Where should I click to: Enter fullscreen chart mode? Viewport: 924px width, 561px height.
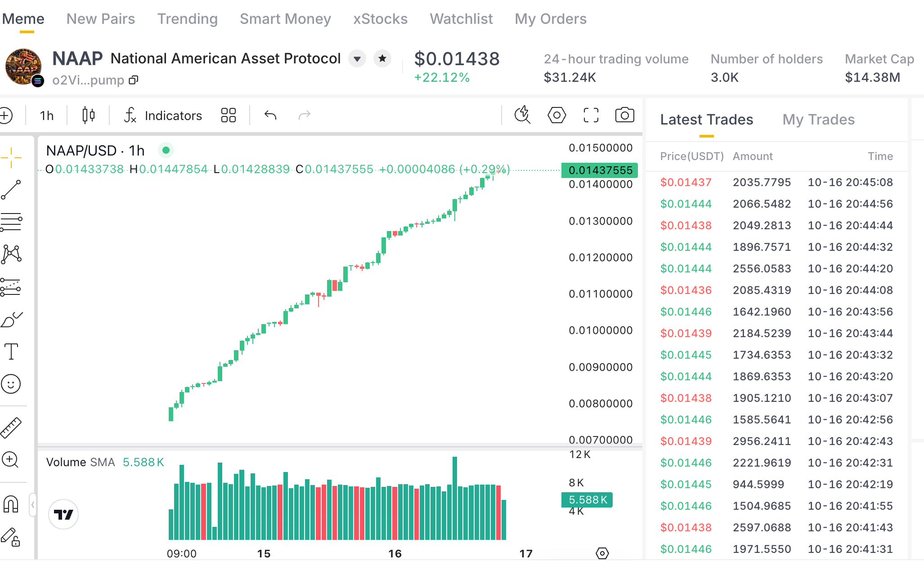point(591,115)
